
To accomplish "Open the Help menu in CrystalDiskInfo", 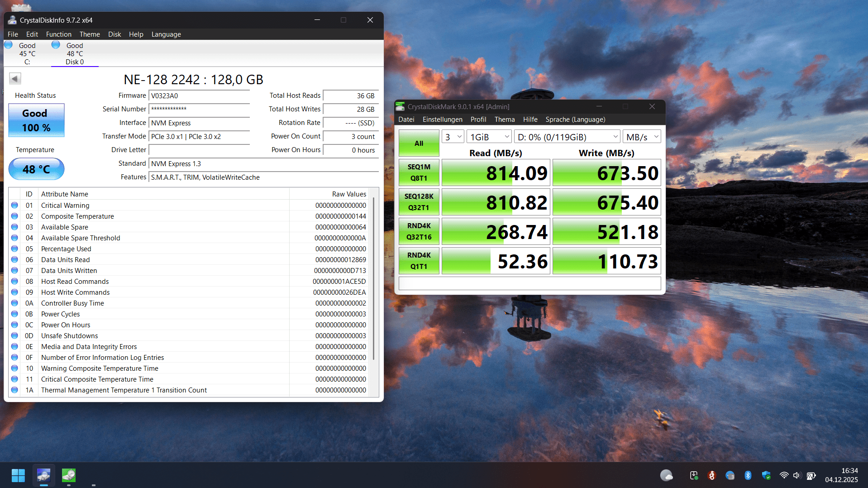I will pyautogui.click(x=136, y=34).
